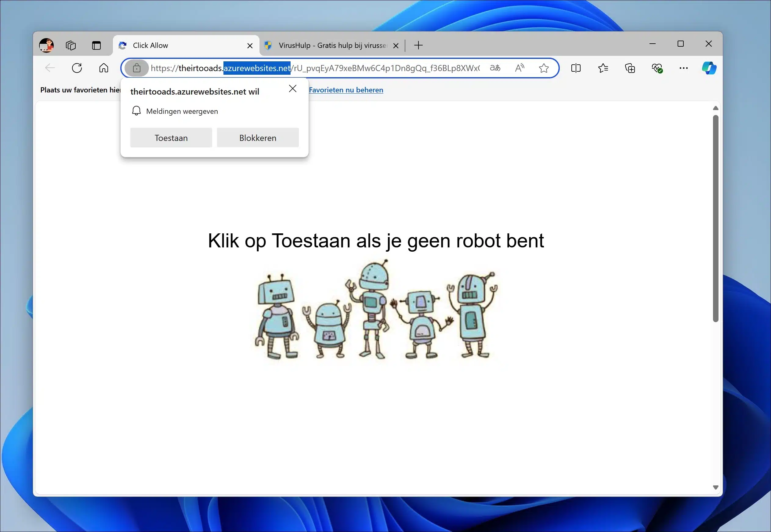This screenshot has height=532, width=771.
Task: Close the notification permission popup
Action: click(292, 88)
